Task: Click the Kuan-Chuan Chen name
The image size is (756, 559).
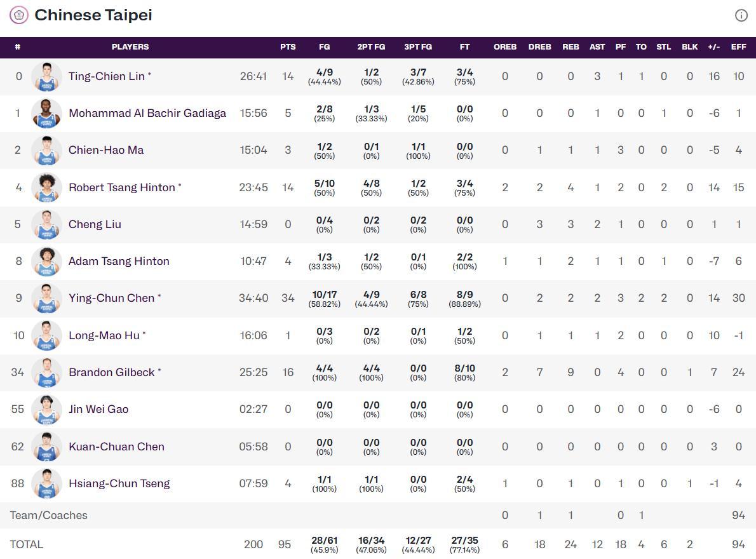Action: 117,447
